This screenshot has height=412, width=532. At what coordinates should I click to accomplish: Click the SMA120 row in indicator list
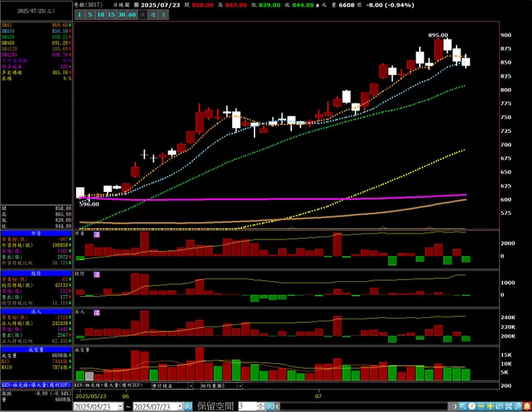36,48
